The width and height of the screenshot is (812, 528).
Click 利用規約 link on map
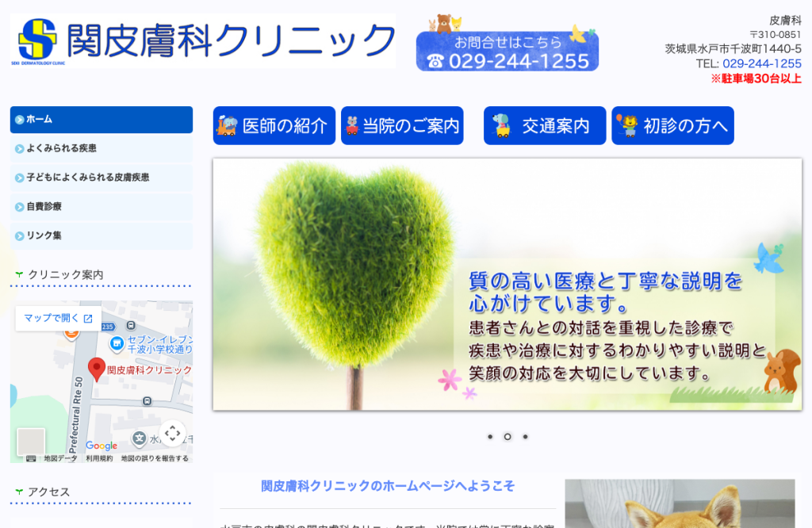pos(99,459)
